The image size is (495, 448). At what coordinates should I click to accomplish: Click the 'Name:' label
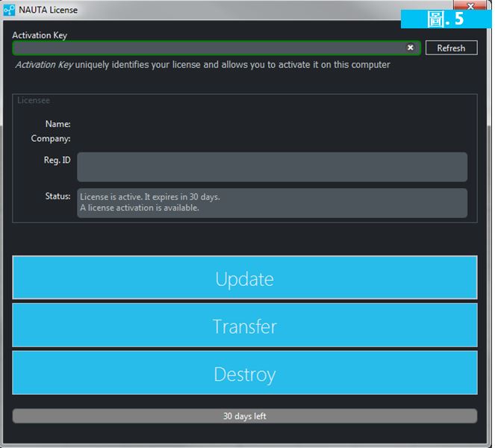[57, 124]
